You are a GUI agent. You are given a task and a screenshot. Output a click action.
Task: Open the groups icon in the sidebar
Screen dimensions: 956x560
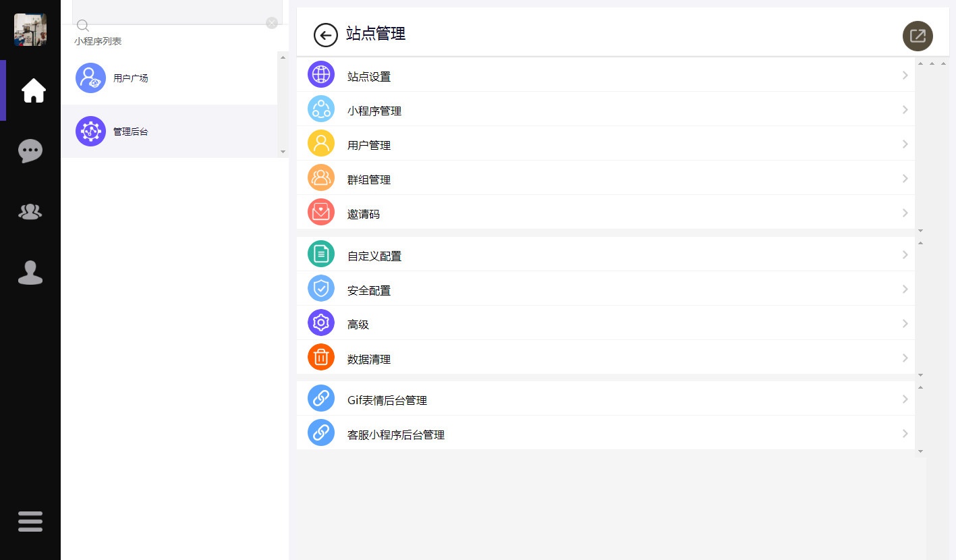[30, 212]
